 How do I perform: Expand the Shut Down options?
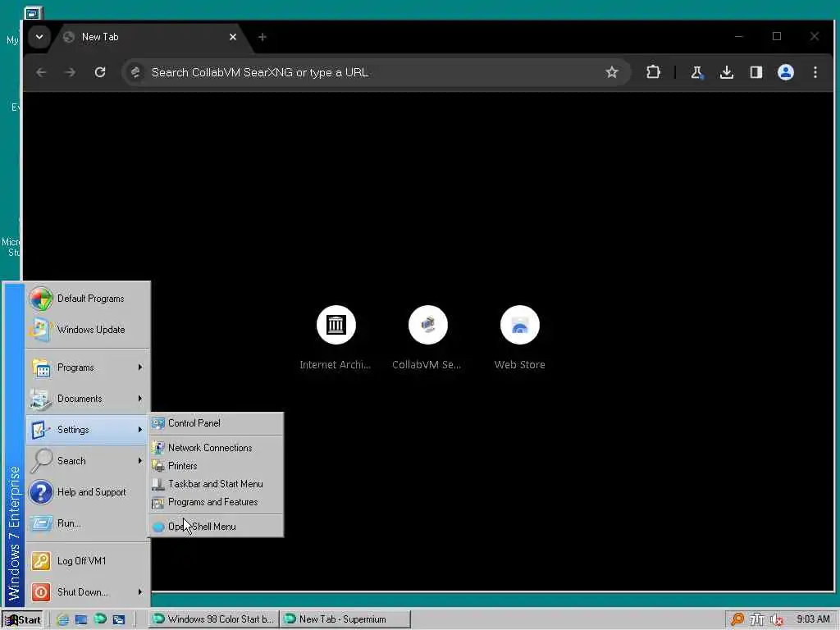pos(87,592)
